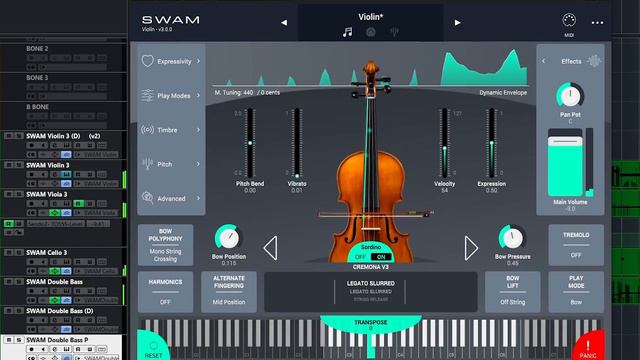The width and height of the screenshot is (640, 360).
Task: Select SWAM Viola 3 track
Action: click(x=47, y=194)
